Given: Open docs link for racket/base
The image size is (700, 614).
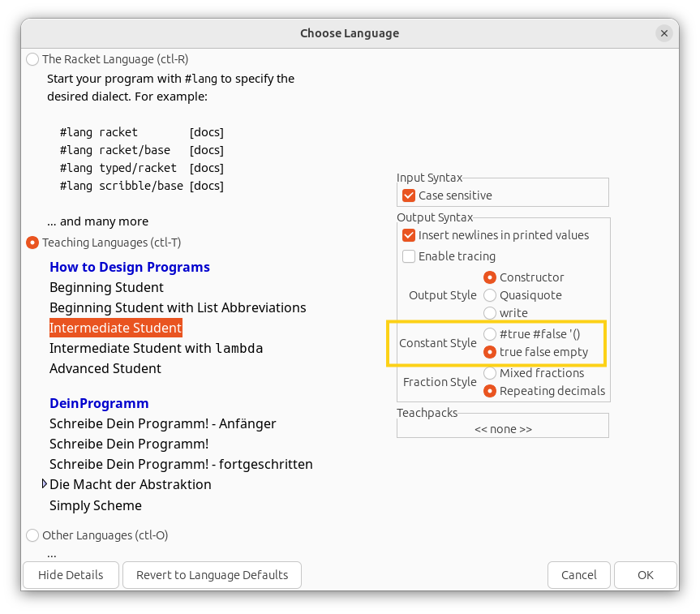Looking at the screenshot, I should coord(206,150).
